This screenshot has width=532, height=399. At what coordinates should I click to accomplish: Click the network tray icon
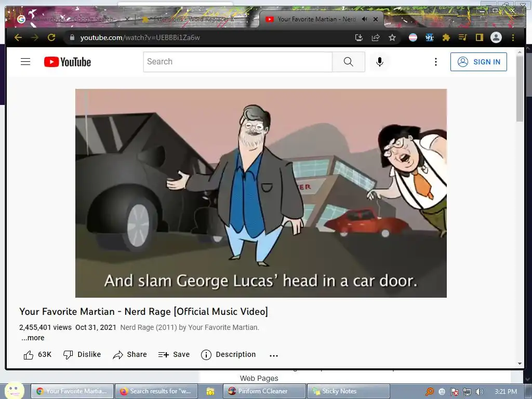click(x=467, y=392)
